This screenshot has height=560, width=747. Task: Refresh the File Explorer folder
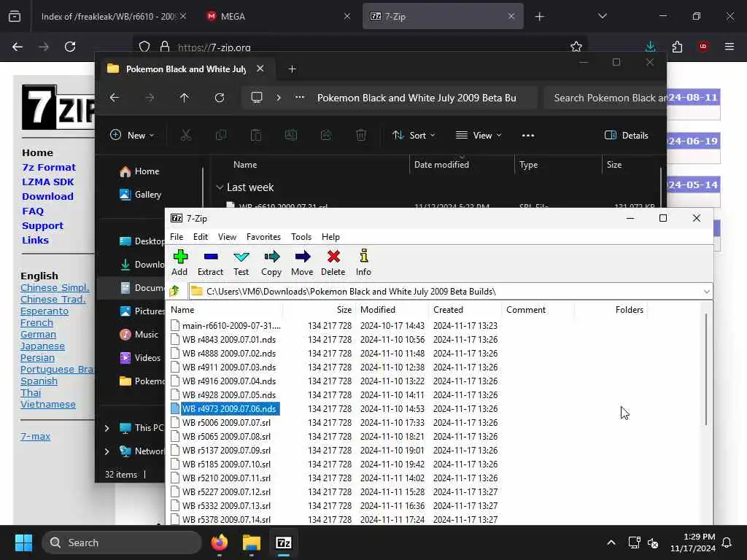219,98
